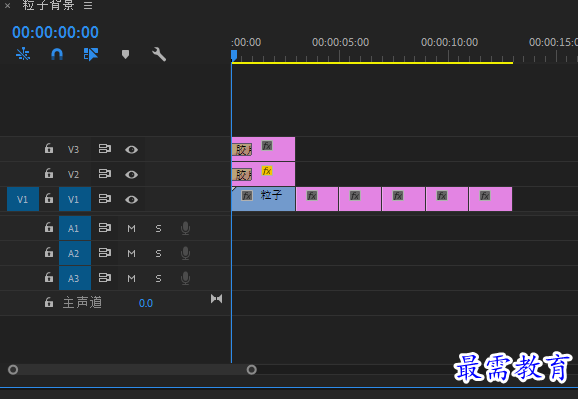The height and width of the screenshot is (399, 578).
Task: Click the 00:00:00:00 playhead timecode
Action: click(x=55, y=32)
